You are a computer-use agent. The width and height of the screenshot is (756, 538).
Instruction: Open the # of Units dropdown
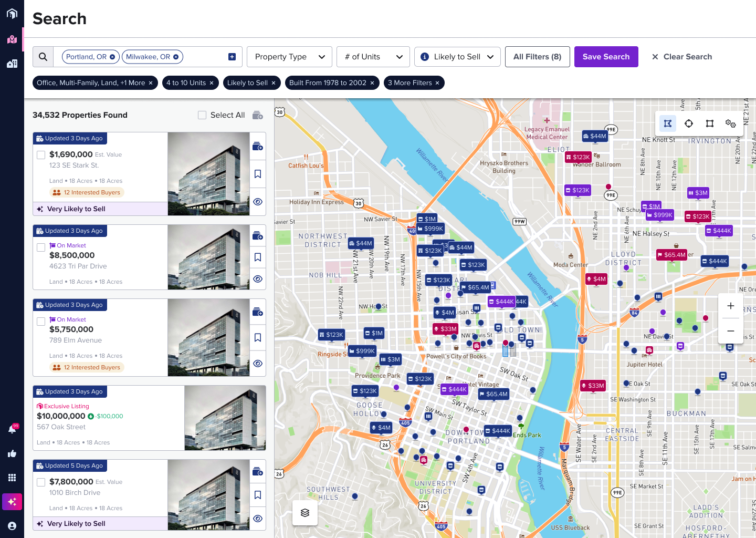(373, 57)
